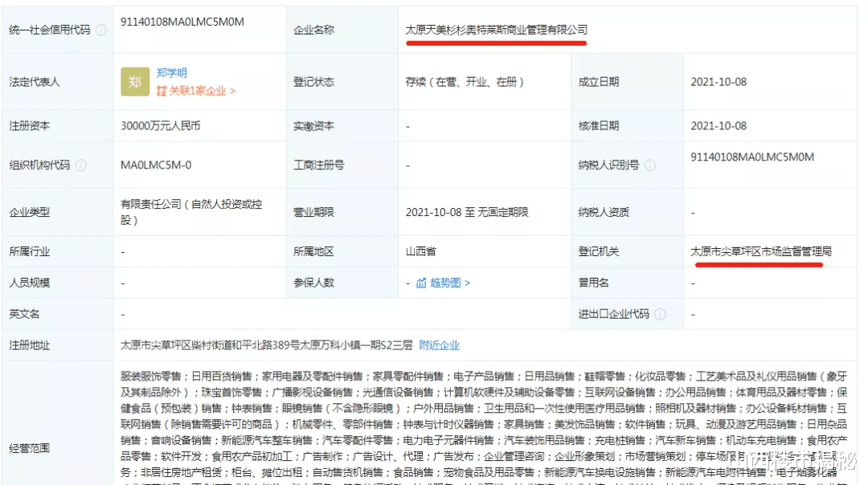The height and width of the screenshot is (485, 868).
Task: Click the related-company icon before 关联1家企业
Action: [x=161, y=91]
